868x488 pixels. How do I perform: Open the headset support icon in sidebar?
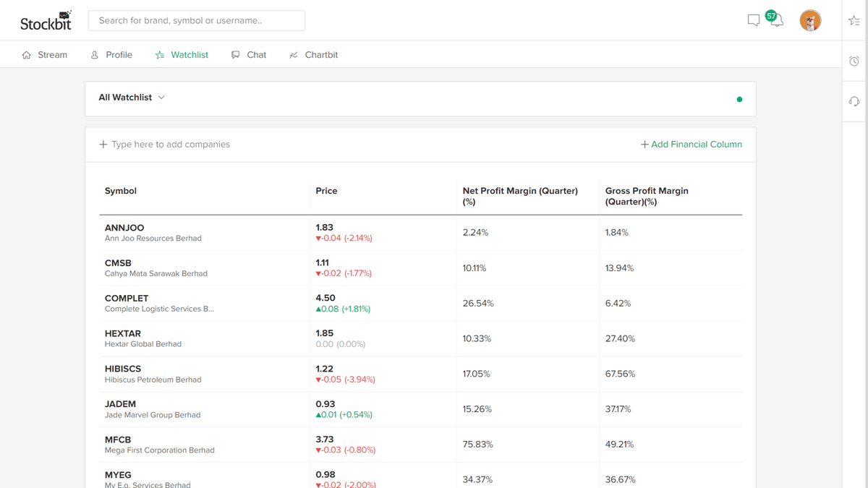[854, 101]
